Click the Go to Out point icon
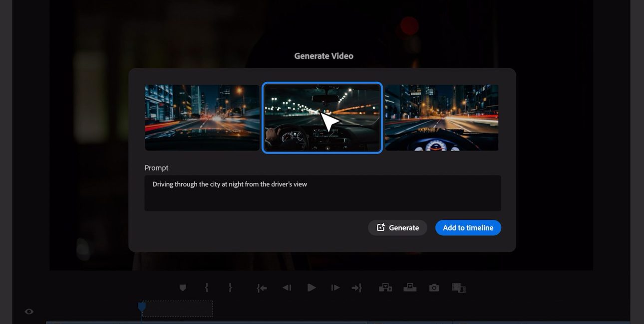 pos(356,288)
